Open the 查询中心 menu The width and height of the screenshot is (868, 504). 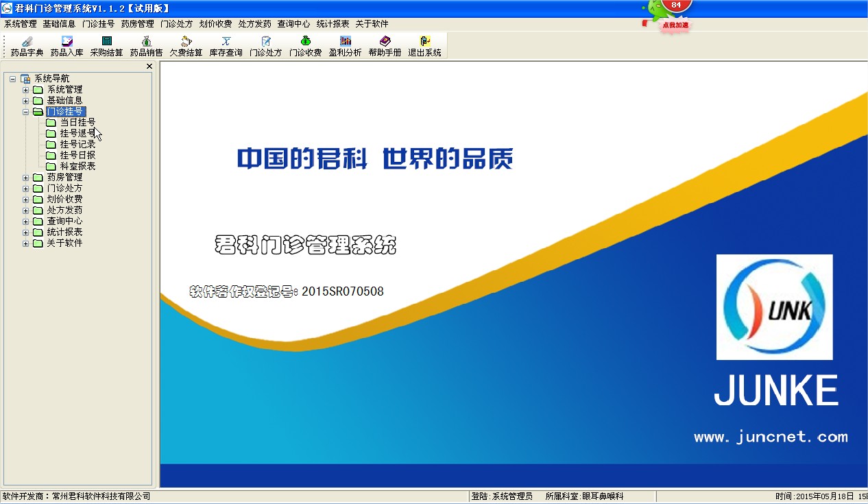pos(293,24)
